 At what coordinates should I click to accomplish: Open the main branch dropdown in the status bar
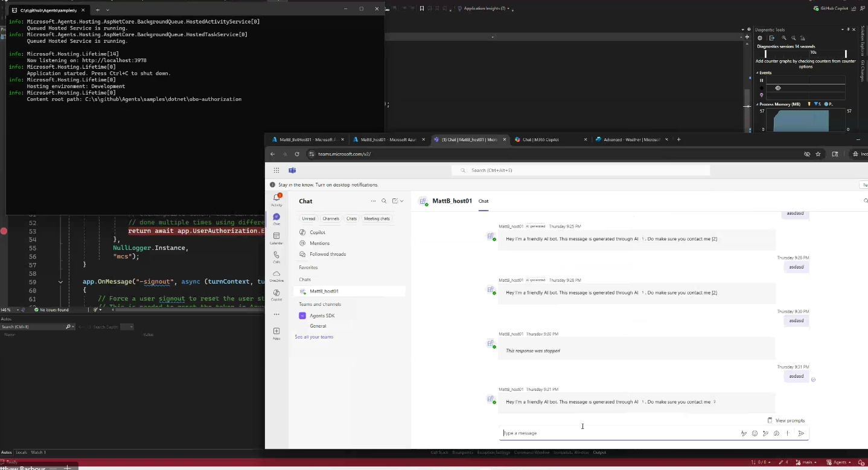[806, 462]
